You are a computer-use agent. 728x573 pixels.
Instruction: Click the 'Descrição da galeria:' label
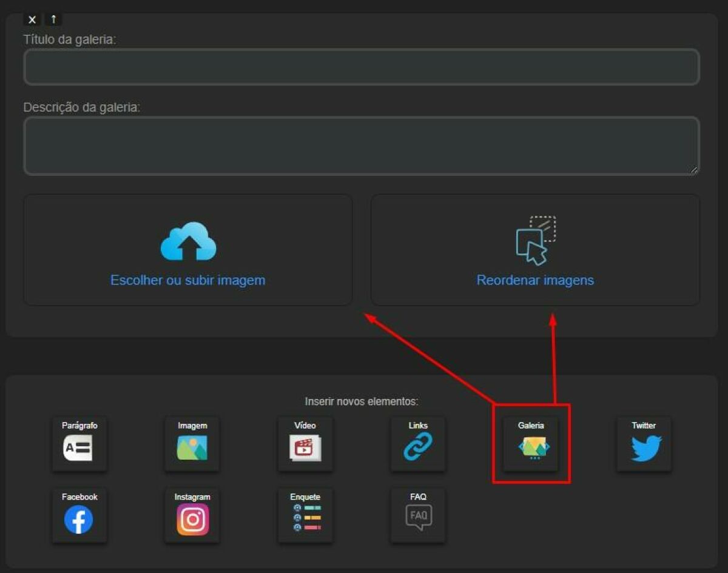82,107
